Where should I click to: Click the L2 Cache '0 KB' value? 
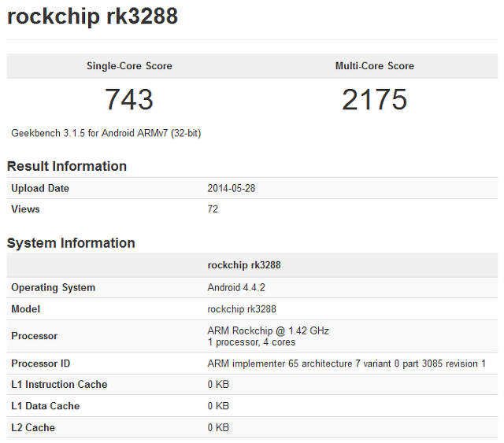tap(218, 427)
